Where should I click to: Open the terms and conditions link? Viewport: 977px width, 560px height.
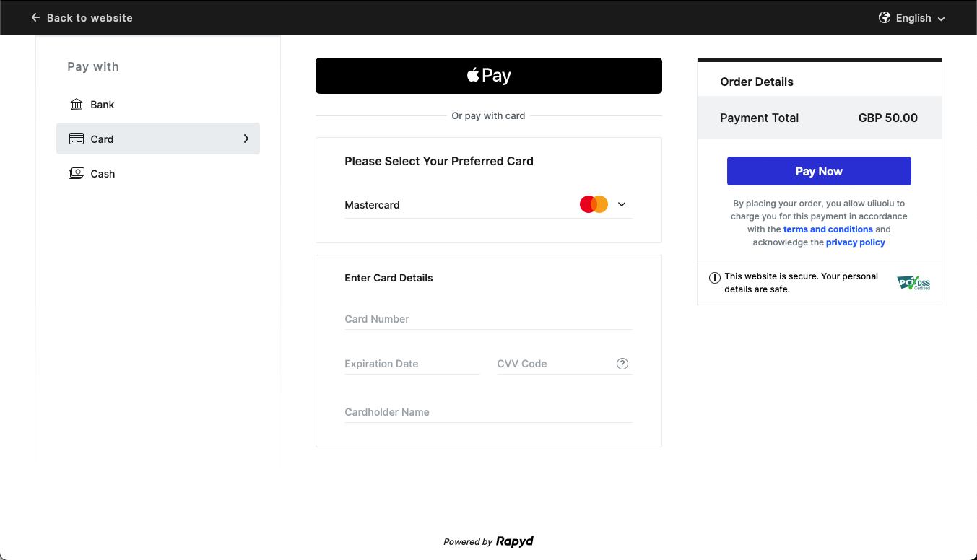828,229
